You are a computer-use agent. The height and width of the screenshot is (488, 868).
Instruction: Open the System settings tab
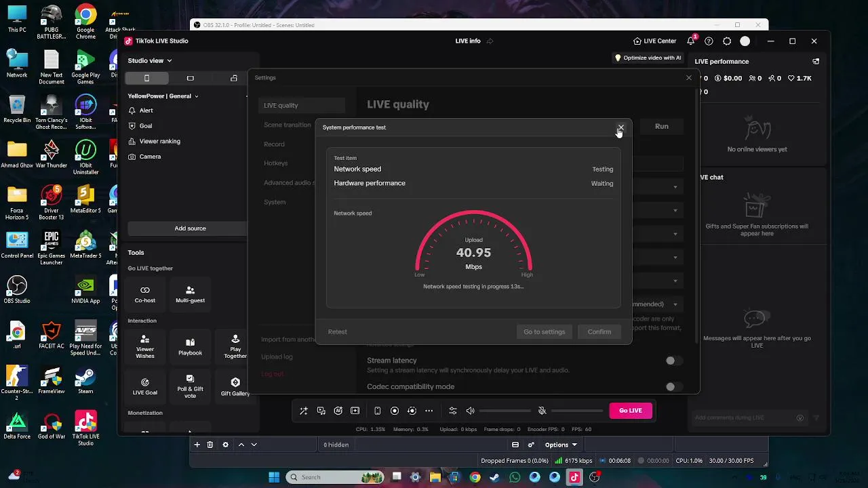(275, 202)
